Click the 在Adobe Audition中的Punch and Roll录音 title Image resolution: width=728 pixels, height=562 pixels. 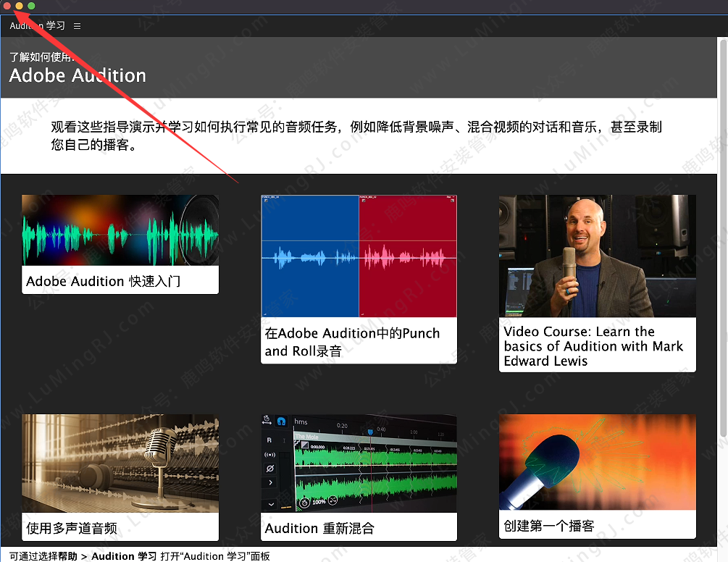coord(352,342)
